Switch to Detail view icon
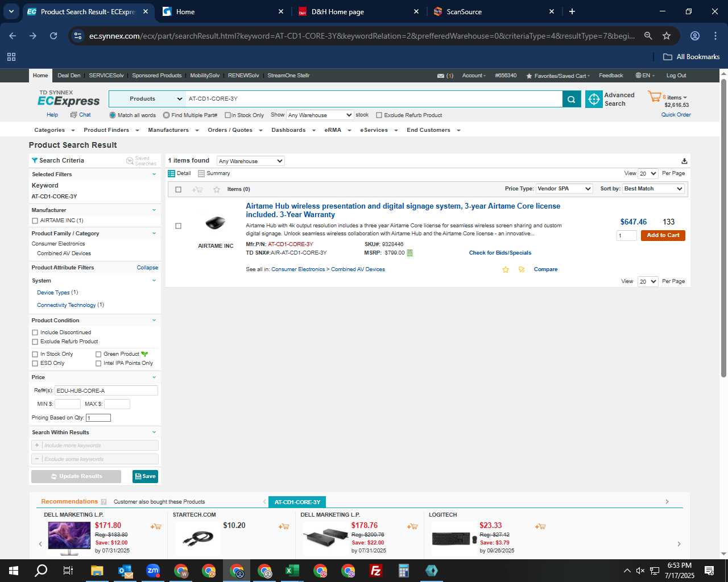This screenshot has width=728, height=582. (171, 173)
